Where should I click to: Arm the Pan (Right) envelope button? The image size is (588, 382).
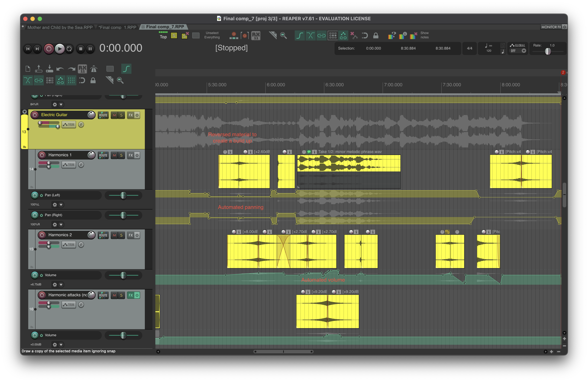coord(35,215)
